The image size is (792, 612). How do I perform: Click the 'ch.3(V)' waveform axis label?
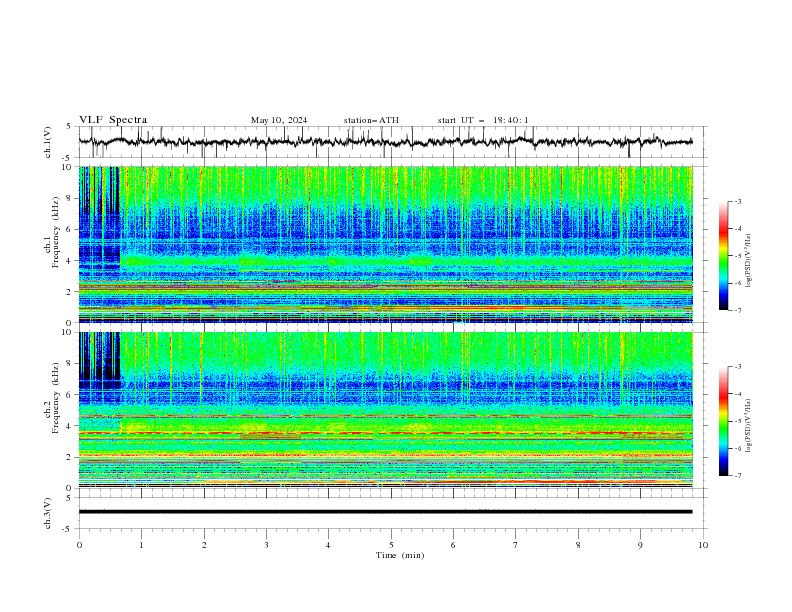[x=48, y=513]
